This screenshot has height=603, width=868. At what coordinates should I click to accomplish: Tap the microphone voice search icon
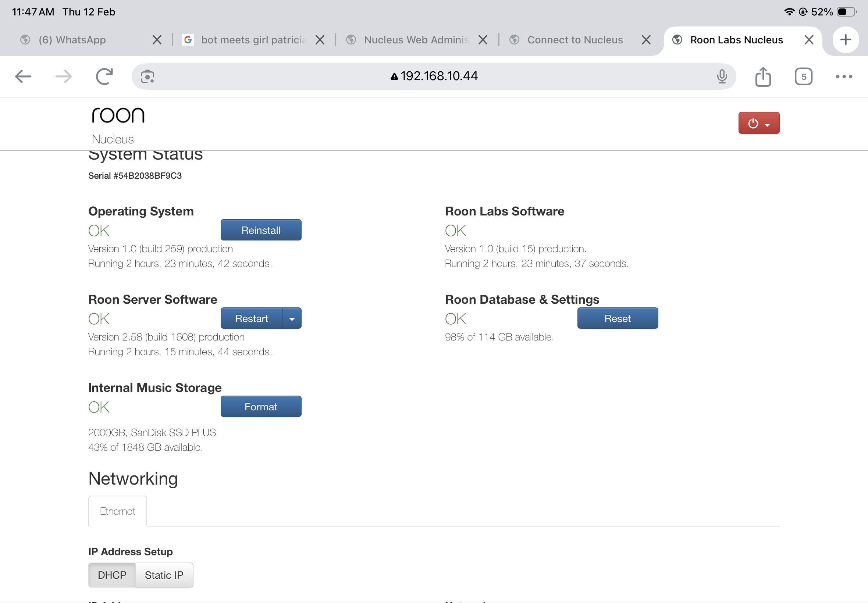(x=722, y=77)
